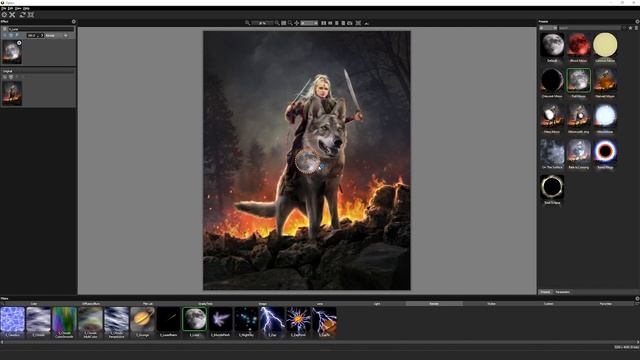Toggle second icon under Original layer label

pyautogui.click(x=11, y=77)
